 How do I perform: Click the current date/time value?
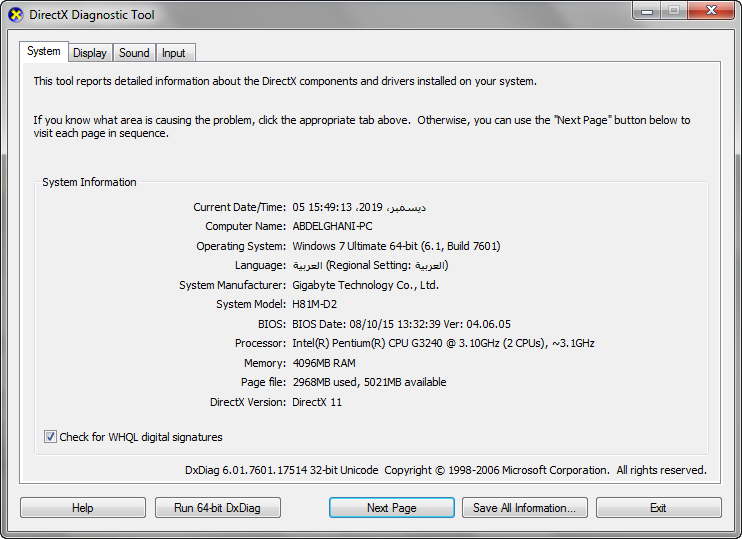coord(359,207)
